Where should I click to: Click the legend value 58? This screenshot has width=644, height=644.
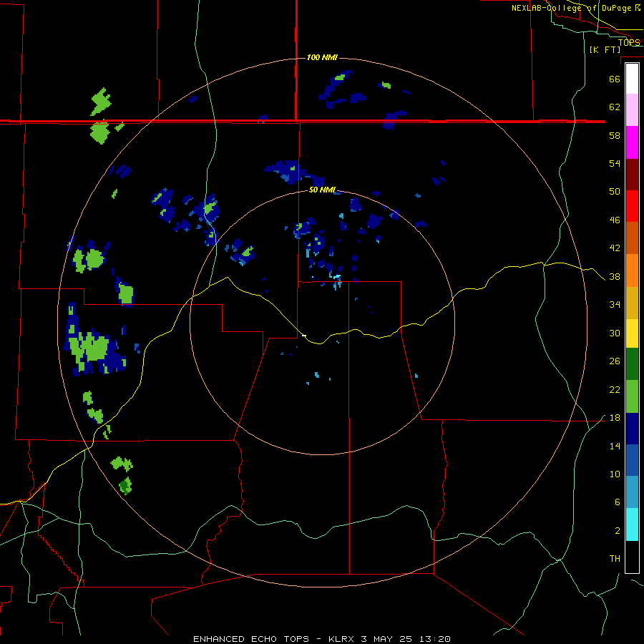(615, 135)
